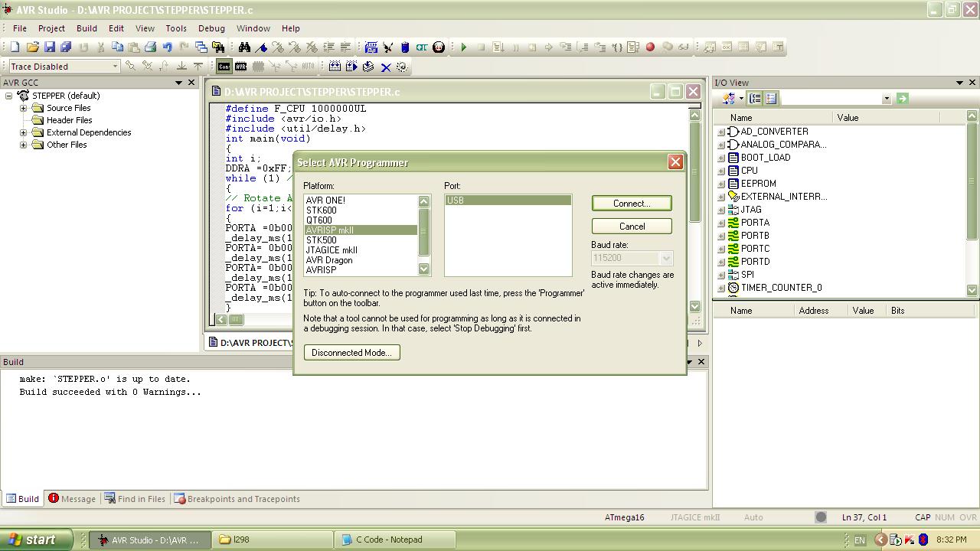Viewport: 980px width, 551px height.
Task: Close the Select AVR Programmer dialog
Action: point(675,162)
